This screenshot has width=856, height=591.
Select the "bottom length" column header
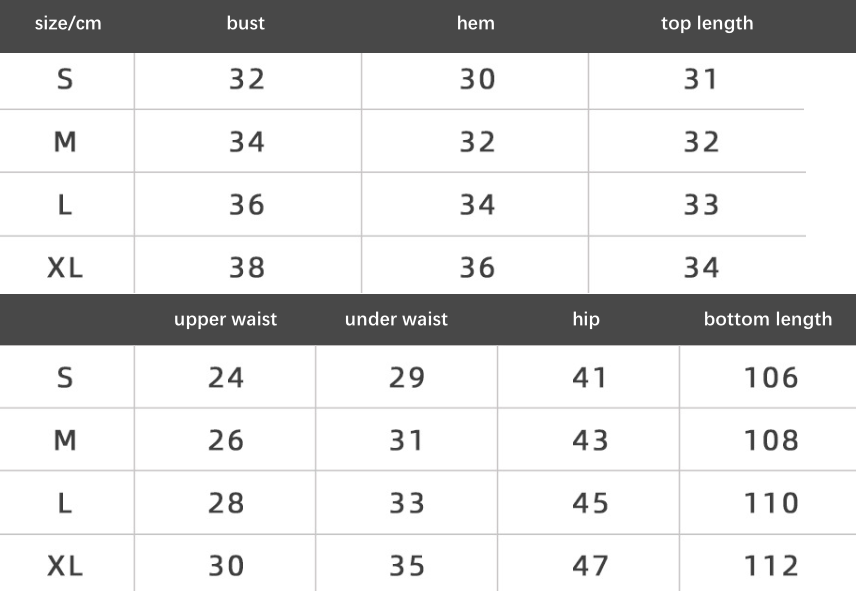click(767, 320)
